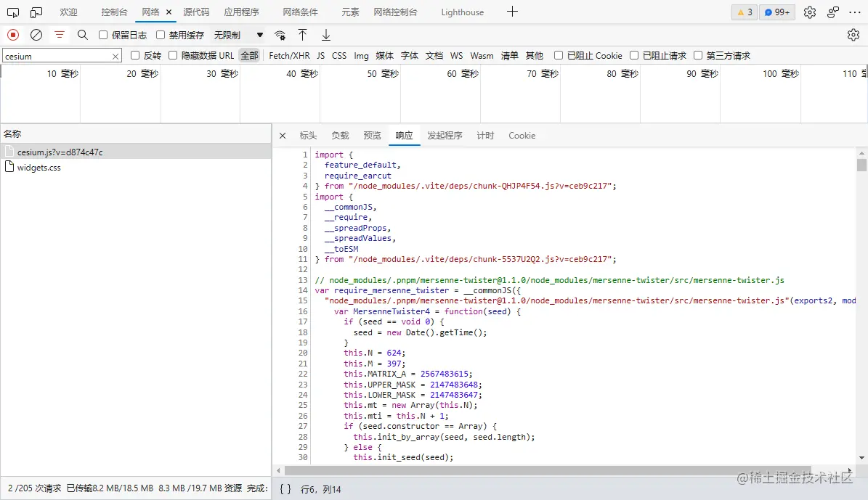
Task: Switch to 源代码 tab
Action: point(196,12)
